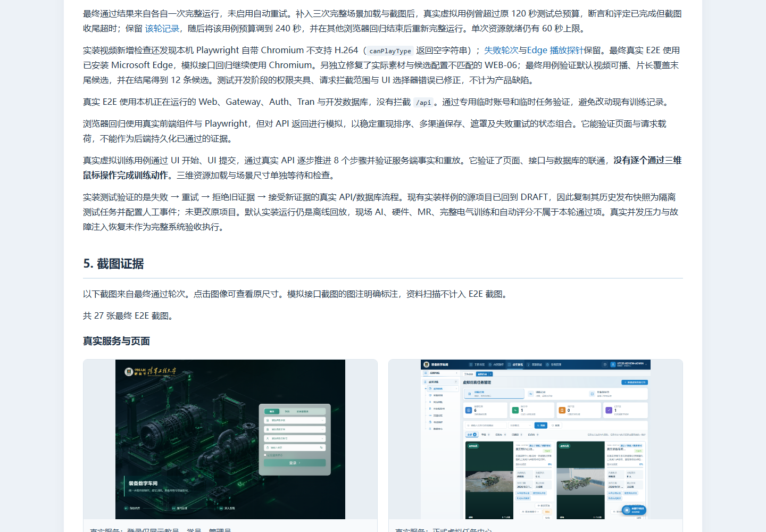
Task: Click the purple checkmark stat icon in dashboard screenshot
Action: (609, 410)
